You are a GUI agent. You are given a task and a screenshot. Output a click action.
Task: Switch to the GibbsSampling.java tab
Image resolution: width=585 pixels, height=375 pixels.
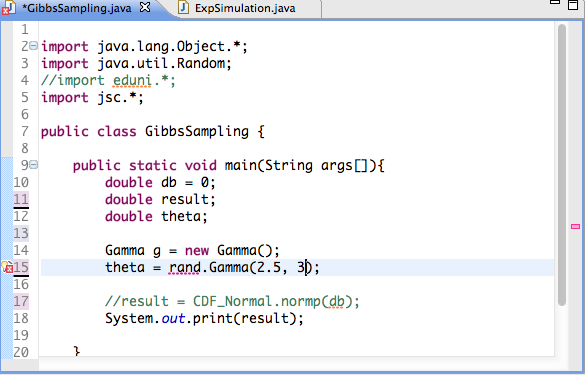[77, 8]
